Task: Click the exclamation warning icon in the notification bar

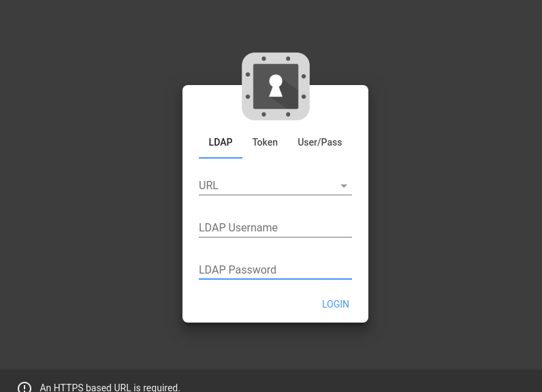Action: tap(25, 387)
